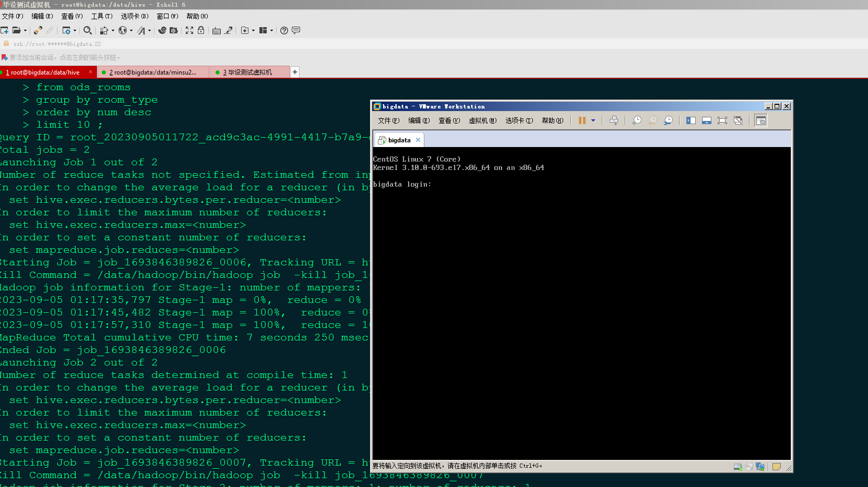
Task: Open the 编辑(E) menu in VMware Workstation
Action: [419, 120]
